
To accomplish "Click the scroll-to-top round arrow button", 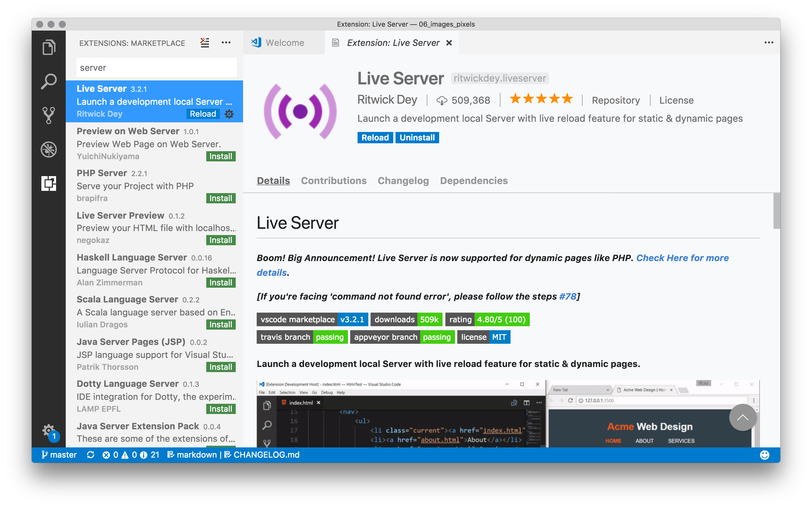I will (742, 418).
